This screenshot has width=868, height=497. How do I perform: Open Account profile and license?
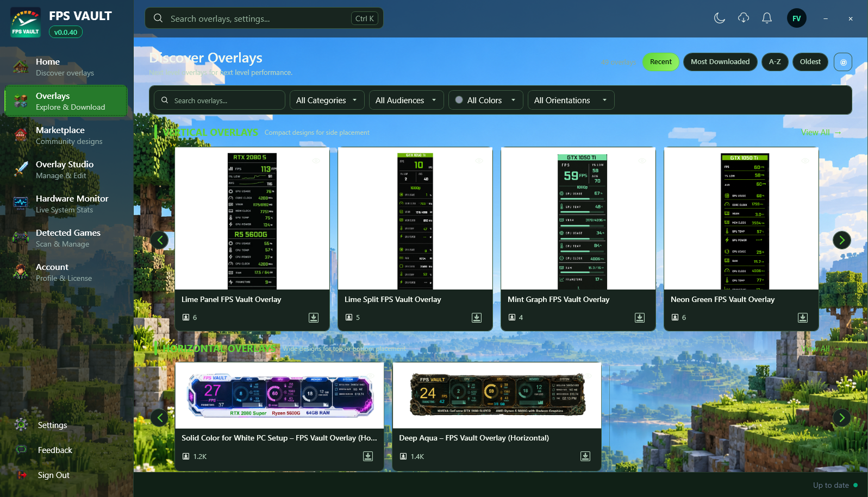[x=66, y=272]
